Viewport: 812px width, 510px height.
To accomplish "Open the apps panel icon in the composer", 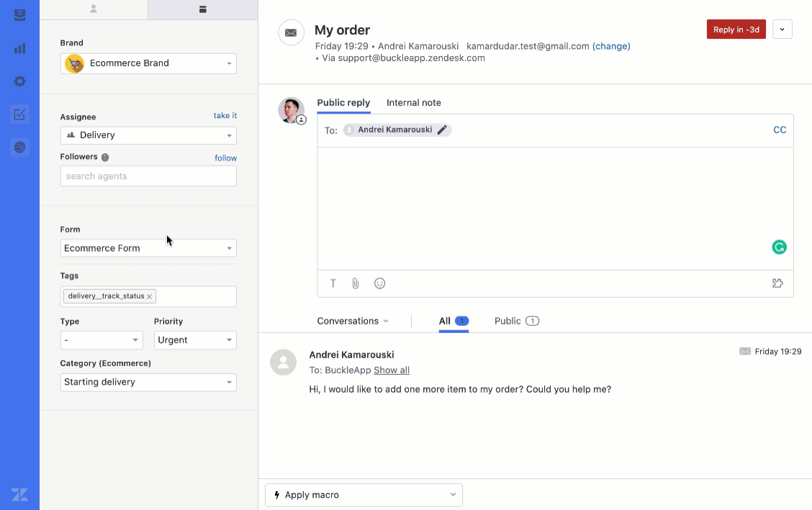I will point(777,283).
